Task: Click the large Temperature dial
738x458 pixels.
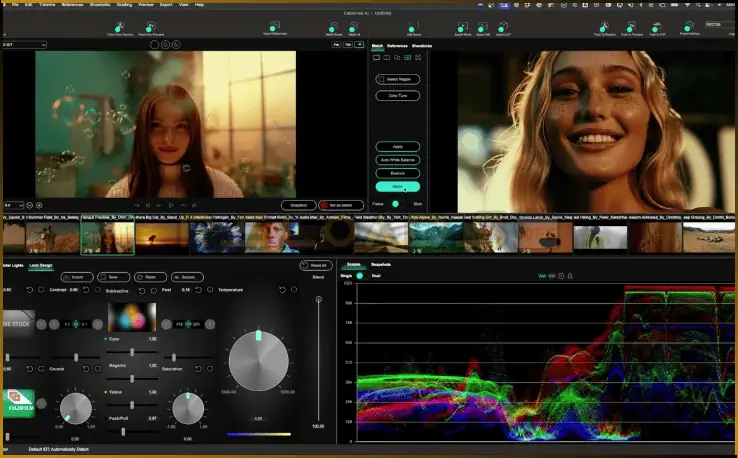Action: tap(258, 361)
